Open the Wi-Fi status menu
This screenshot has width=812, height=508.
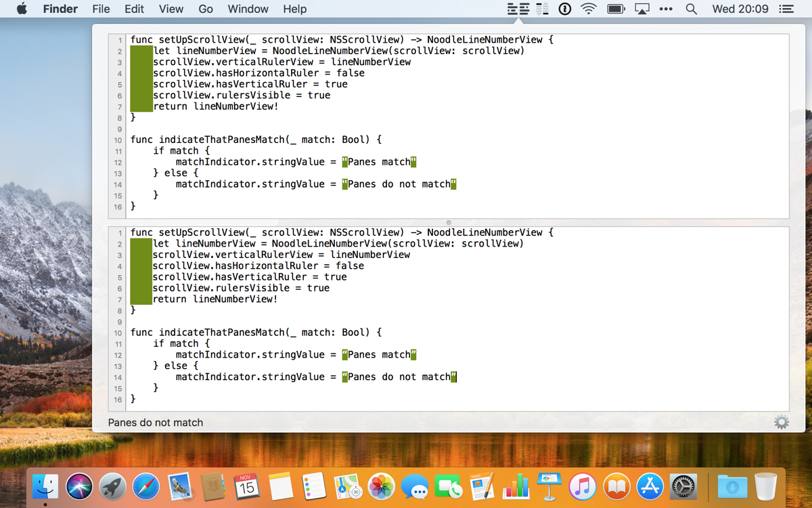click(589, 9)
